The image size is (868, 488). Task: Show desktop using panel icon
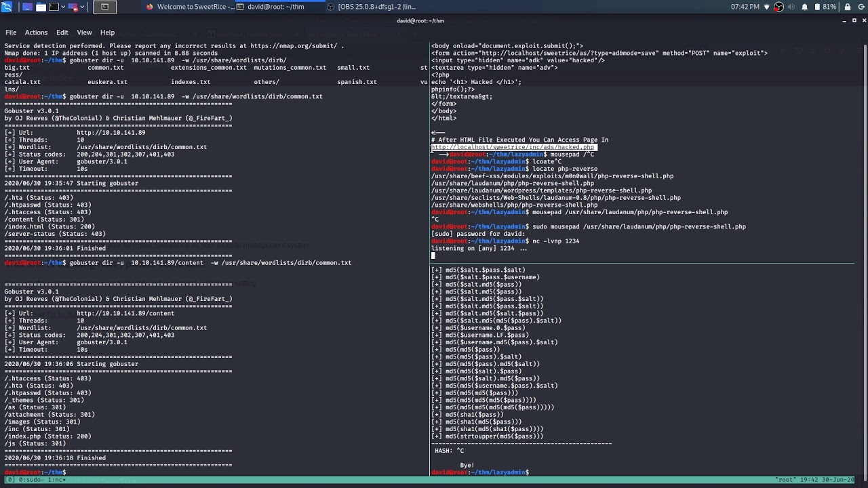coord(27,7)
